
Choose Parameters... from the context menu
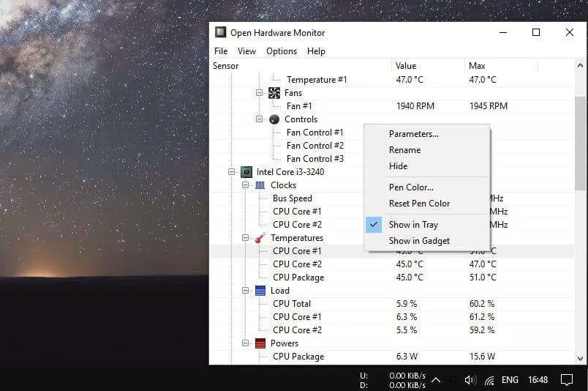click(x=427, y=134)
